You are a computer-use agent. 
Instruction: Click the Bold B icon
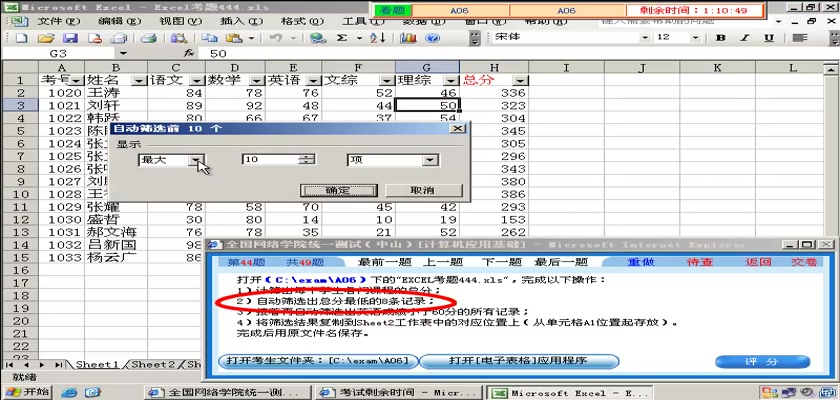pyautogui.click(x=721, y=37)
